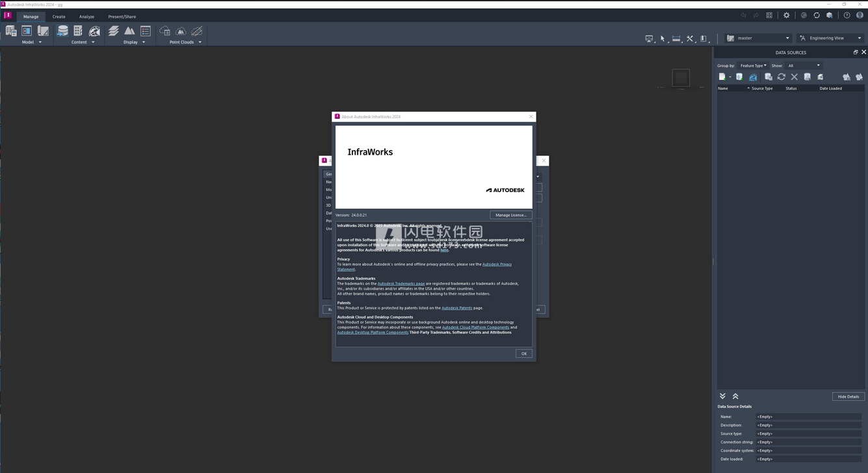Switch to the Create tab
The height and width of the screenshot is (473, 868).
coord(59,16)
